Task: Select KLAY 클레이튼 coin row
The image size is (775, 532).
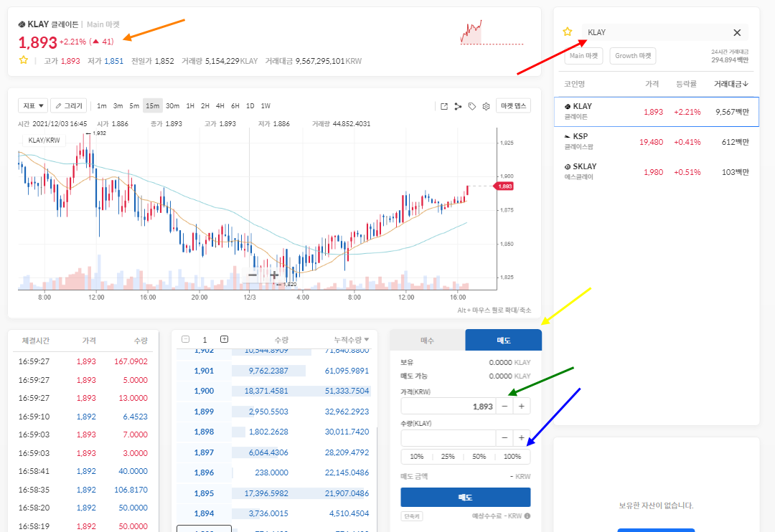Action: (x=657, y=112)
